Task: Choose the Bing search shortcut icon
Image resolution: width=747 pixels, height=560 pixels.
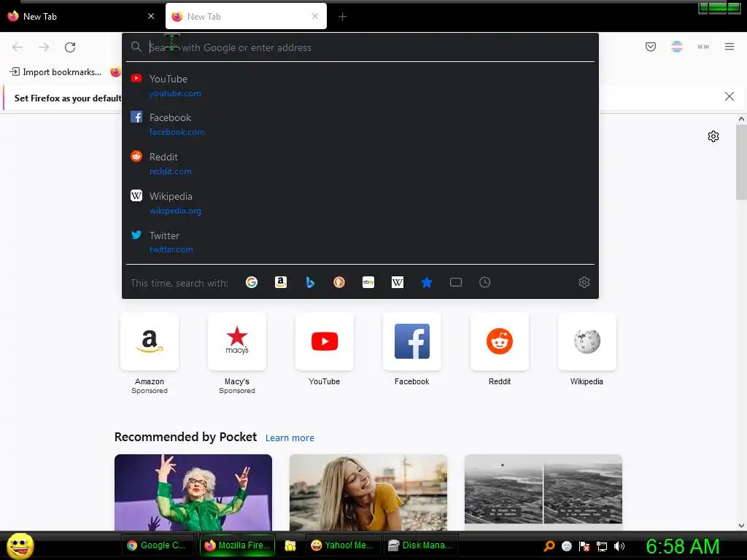Action: click(310, 282)
